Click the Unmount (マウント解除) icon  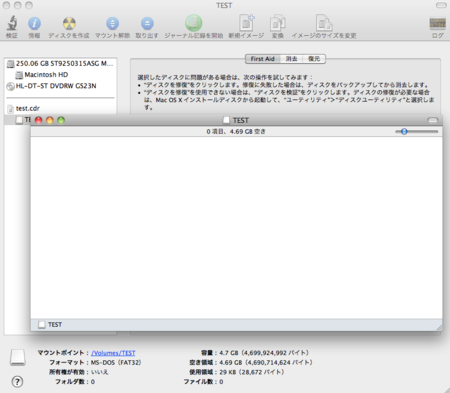click(112, 23)
